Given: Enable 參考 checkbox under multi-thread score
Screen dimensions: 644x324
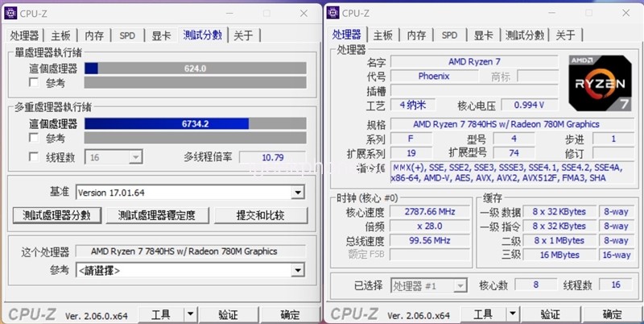Looking at the screenshot, I should pos(34,138).
